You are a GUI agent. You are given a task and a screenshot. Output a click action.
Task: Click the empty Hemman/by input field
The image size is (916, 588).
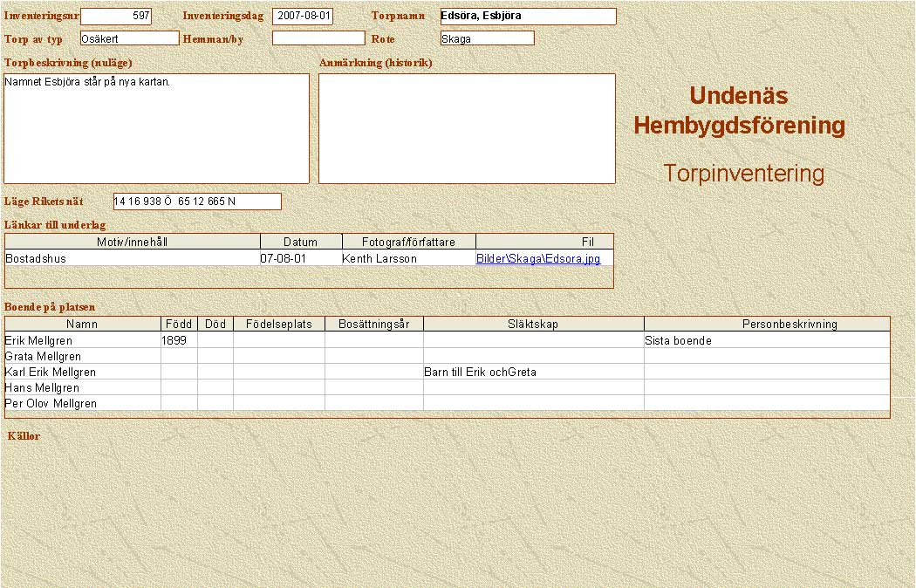pyautogui.click(x=318, y=38)
